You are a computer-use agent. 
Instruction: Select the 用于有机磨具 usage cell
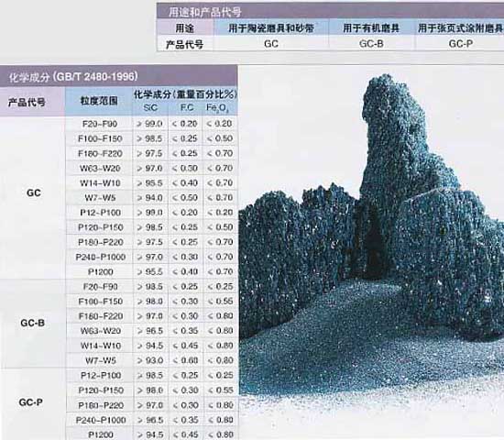tap(371, 28)
